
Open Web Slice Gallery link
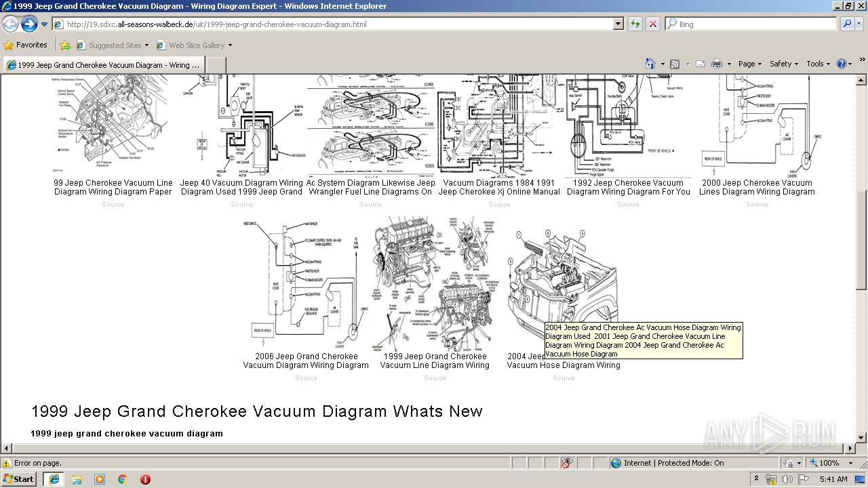point(194,45)
